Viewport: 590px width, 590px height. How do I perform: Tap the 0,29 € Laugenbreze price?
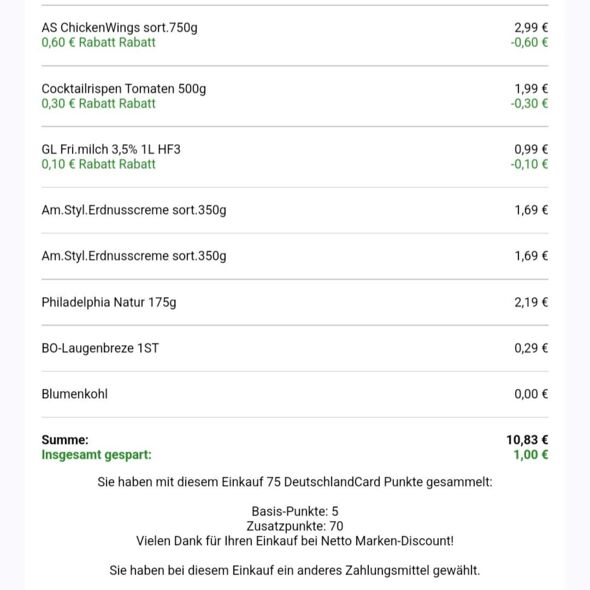click(x=531, y=348)
